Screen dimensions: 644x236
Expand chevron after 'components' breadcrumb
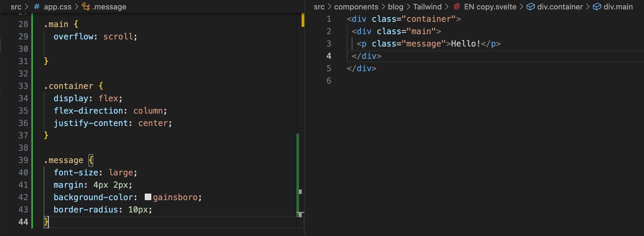383,7
